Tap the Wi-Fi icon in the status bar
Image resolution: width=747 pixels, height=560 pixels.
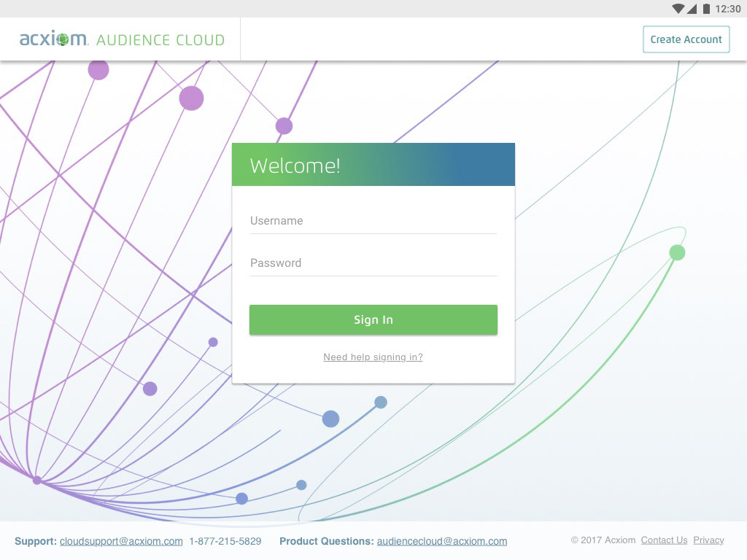pyautogui.click(x=678, y=9)
